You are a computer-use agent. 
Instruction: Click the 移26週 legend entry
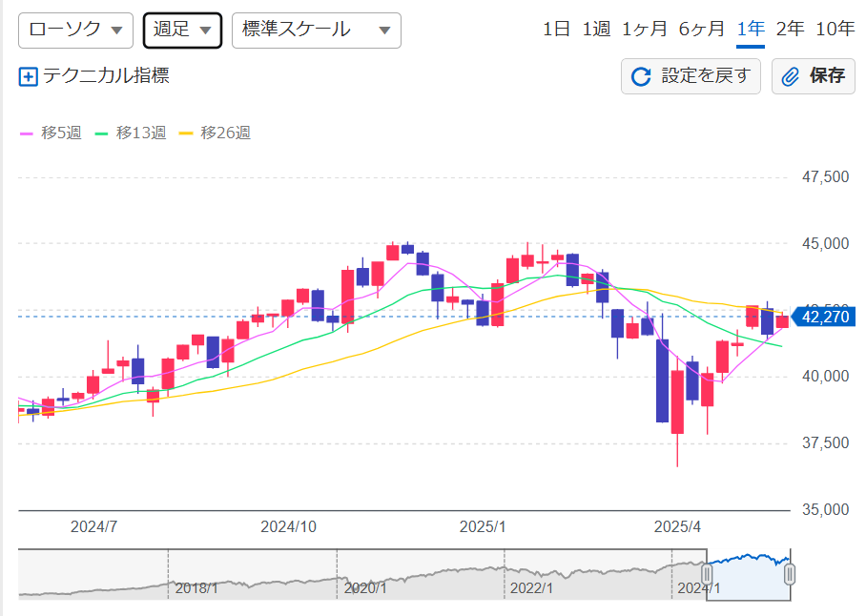[215, 133]
